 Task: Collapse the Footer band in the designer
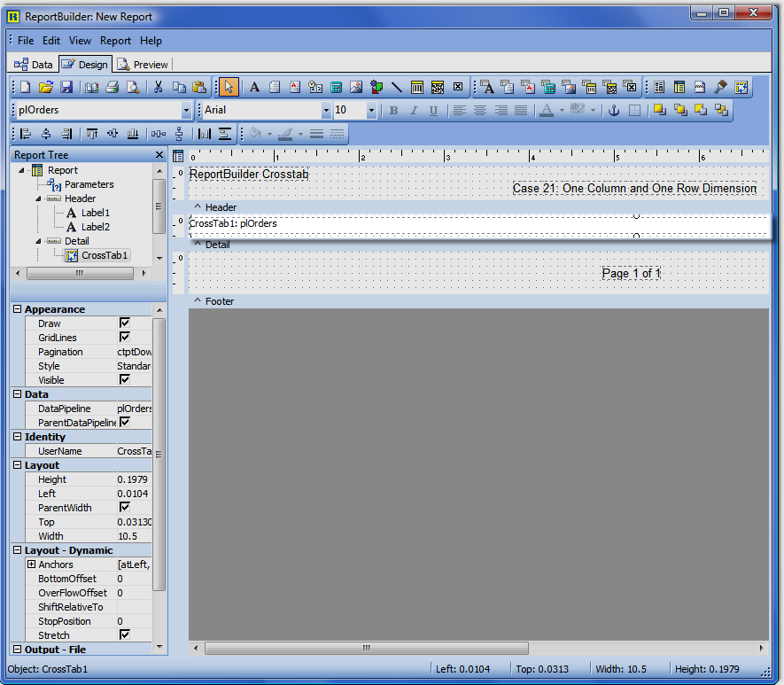point(198,300)
